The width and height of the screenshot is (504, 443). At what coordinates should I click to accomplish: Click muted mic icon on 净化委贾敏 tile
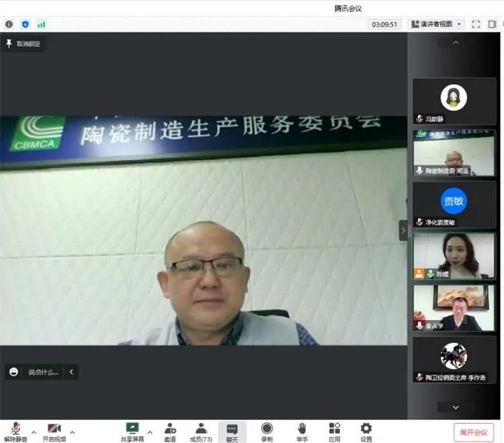(419, 222)
